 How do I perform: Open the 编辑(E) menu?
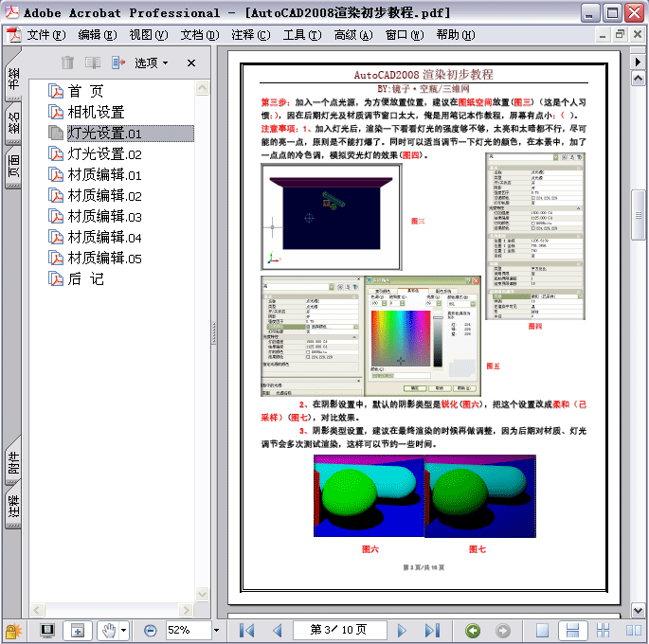pyautogui.click(x=98, y=35)
